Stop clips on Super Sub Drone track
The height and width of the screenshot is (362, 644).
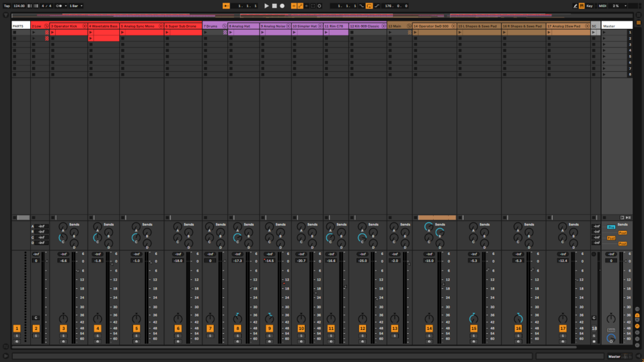tap(167, 218)
